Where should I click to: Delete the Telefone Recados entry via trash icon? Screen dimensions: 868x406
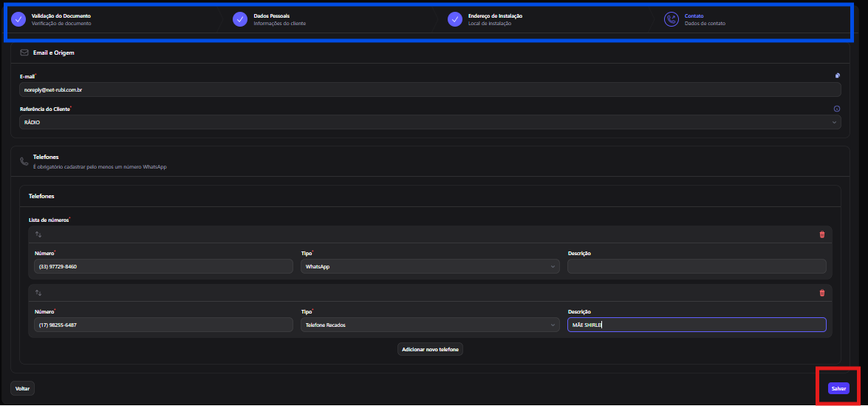(x=821, y=293)
